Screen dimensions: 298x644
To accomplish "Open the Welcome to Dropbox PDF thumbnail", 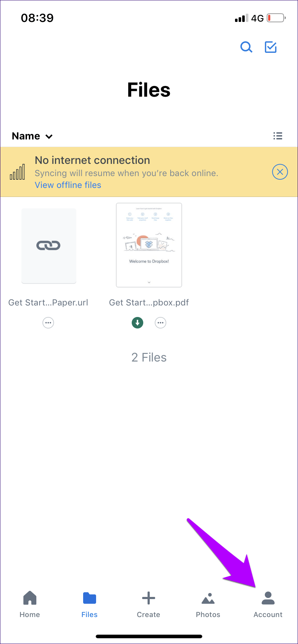I will [x=149, y=245].
